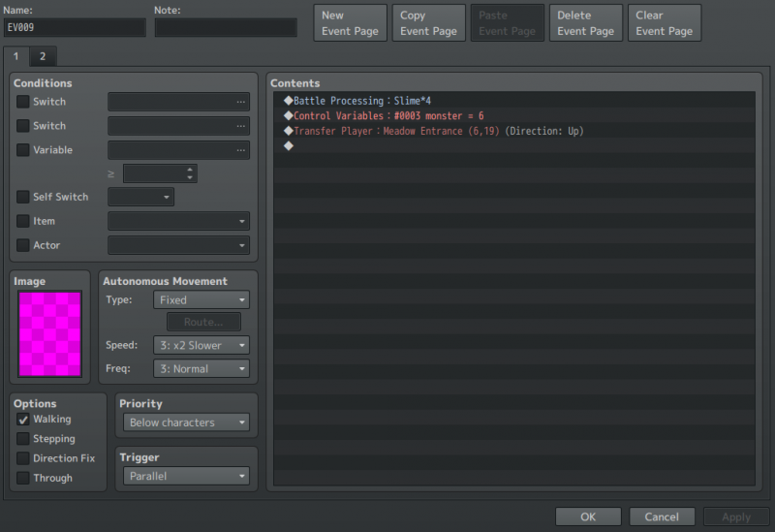Open the Speed dropdown showing x2 Slower

click(x=201, y=345)
